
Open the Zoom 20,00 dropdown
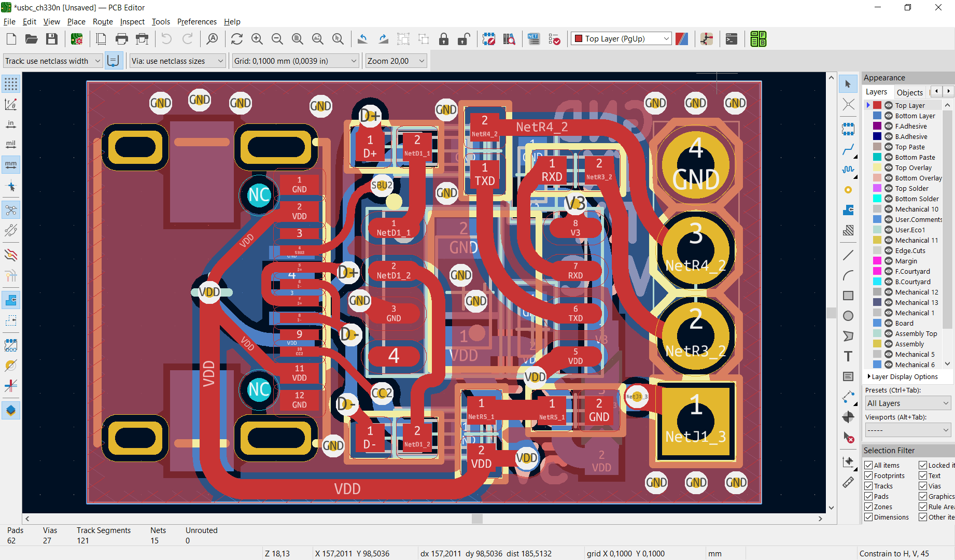(x=396, y=61)
